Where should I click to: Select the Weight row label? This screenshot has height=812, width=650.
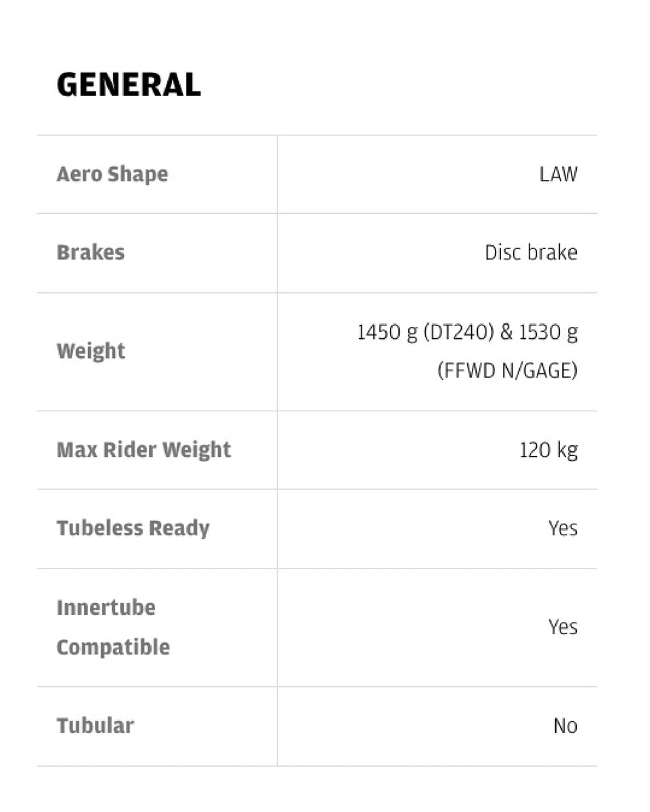(91, 352)
